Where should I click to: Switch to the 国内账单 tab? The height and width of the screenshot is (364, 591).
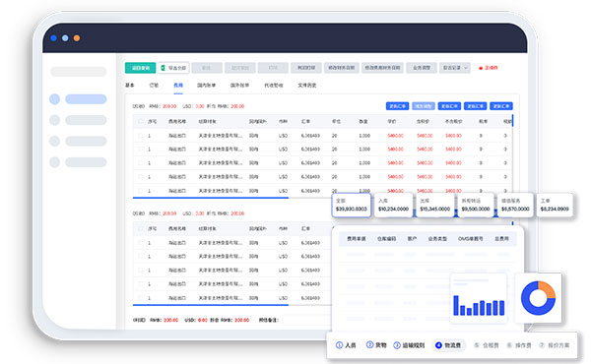click(x=206, y=86)
